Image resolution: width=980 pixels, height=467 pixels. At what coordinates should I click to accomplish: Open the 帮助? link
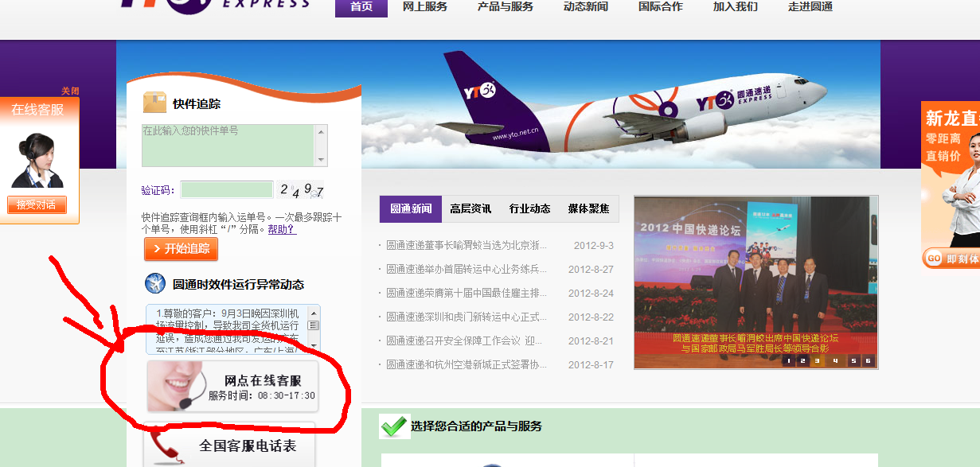pos(282,229)
